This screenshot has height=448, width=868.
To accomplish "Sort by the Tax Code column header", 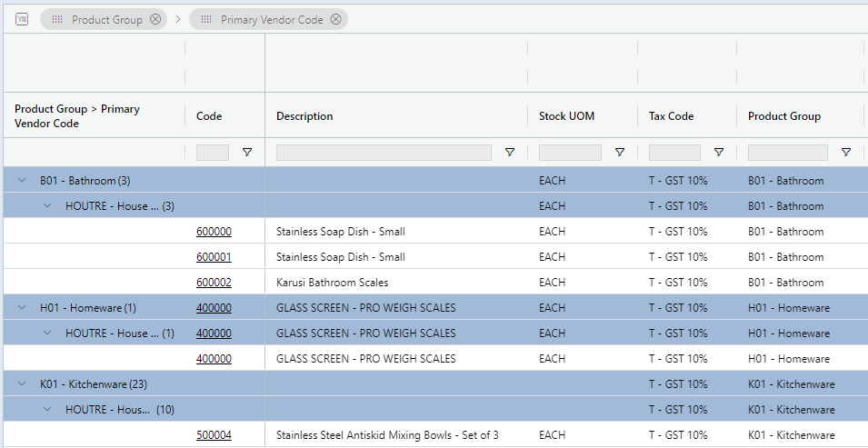I will pyautogui.click(x=671, y=116).
